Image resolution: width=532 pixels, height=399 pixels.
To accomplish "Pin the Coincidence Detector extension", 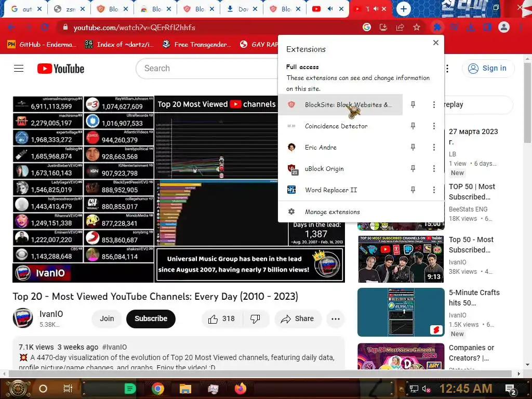I will pos(413,126).
